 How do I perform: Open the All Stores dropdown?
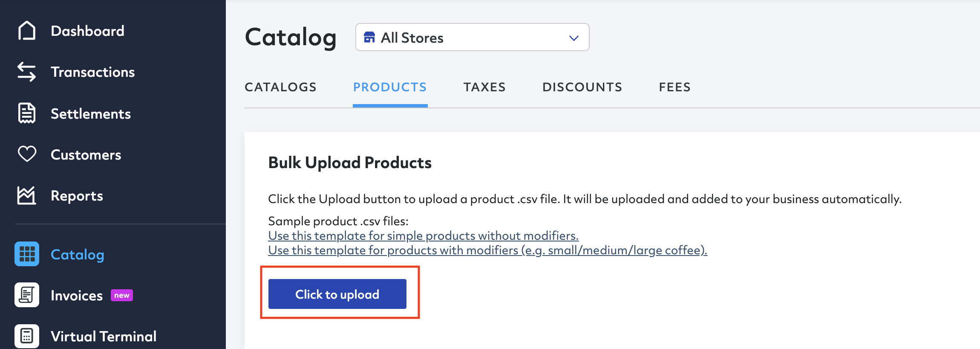tap(472, 38)
